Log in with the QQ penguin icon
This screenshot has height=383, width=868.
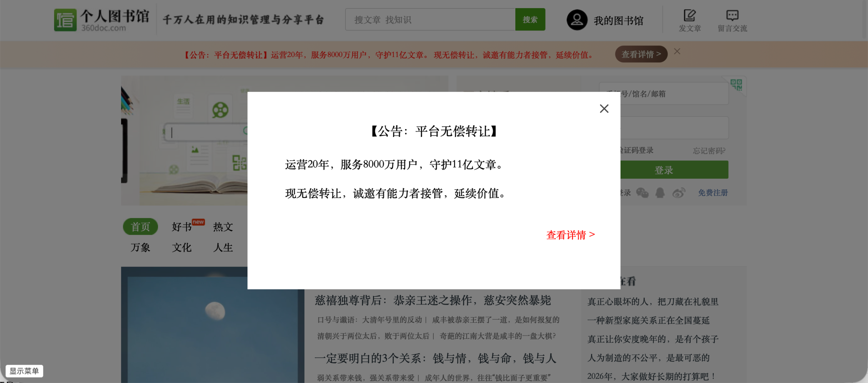tap(660, 193)
